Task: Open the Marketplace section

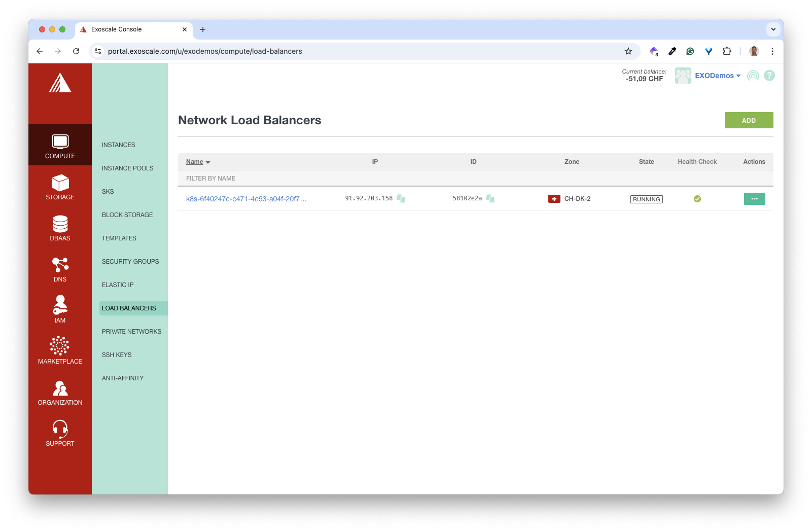Action: pos(60,350)
